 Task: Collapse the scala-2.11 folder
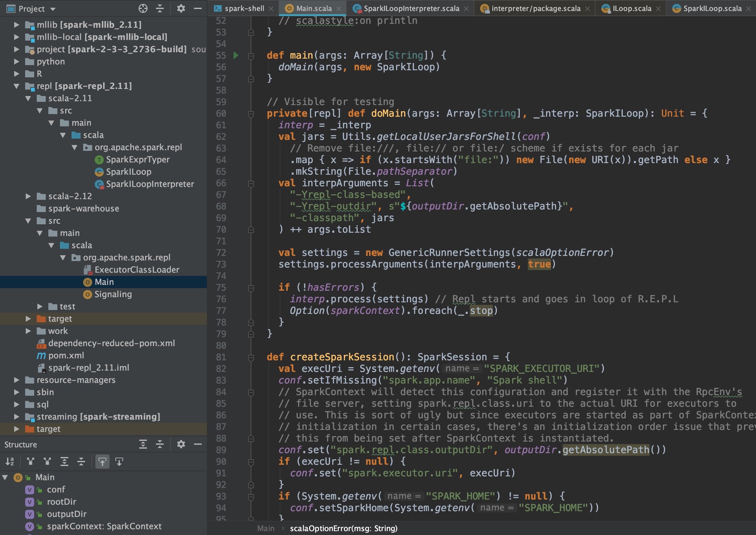click(x=28, y=98)
